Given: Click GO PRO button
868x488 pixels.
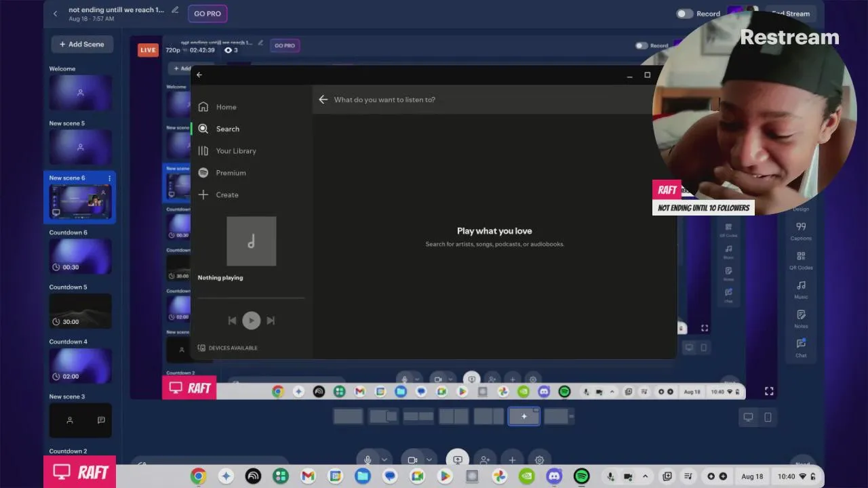Looking at the screenshot, I should 208,14.
